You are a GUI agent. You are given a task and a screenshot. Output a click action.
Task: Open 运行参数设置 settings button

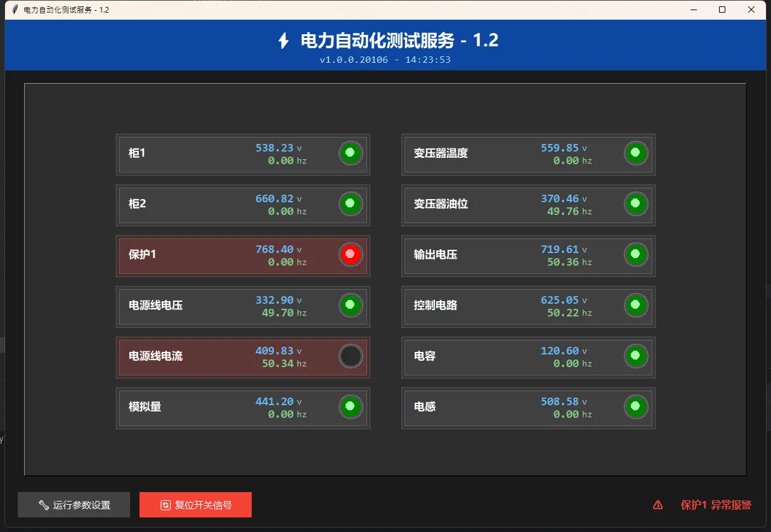pyautogui.click(x=74, y=505)
